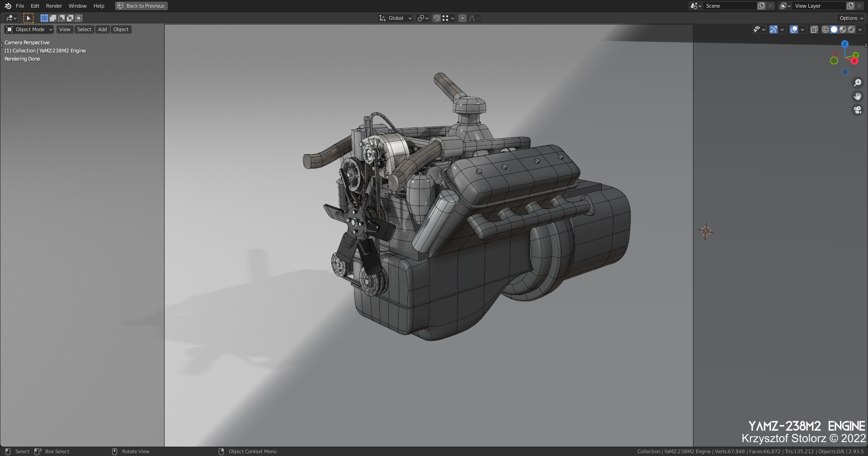The image size is (868, 456).
Task: Click the Back to Previous button
Action: 141,6
